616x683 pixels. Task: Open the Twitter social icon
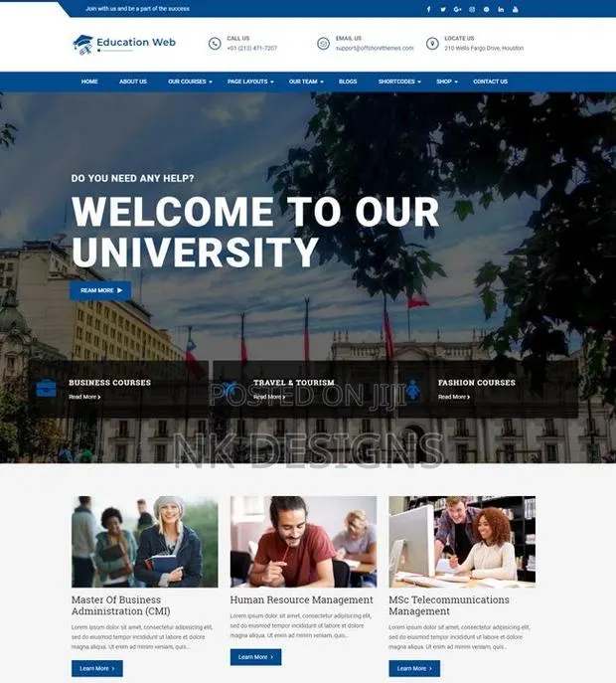pos(443,9)
